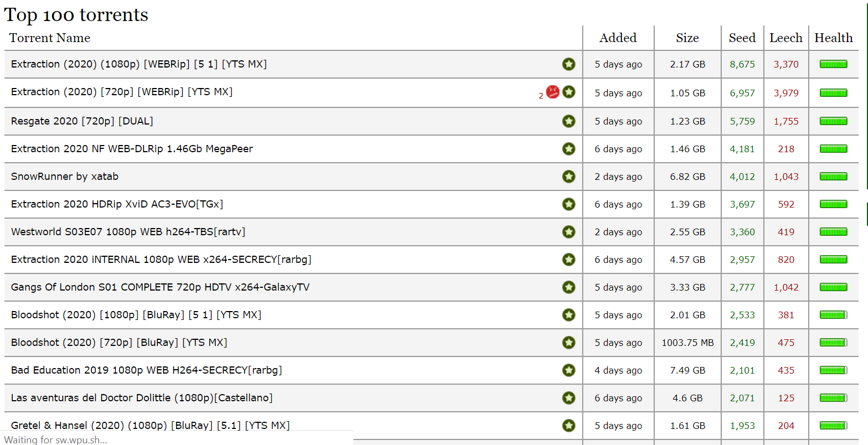Click star icon on Las aventuras del Doctor Dolittle
Screen dimensions: 868x445
coord(569,398)
